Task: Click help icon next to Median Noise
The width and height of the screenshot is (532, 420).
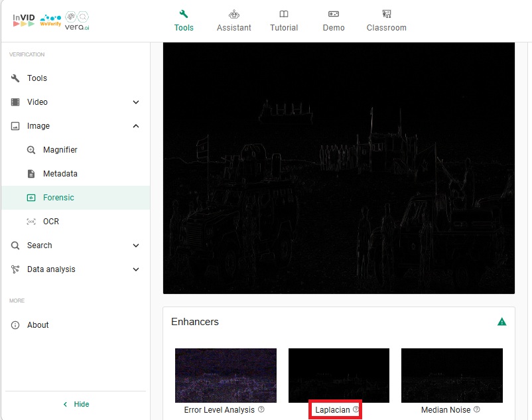Action: 477,410
